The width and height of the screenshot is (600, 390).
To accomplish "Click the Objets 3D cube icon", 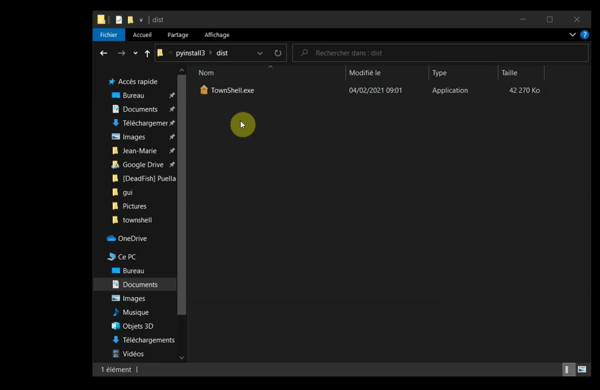I will click(x=116, y=326).
